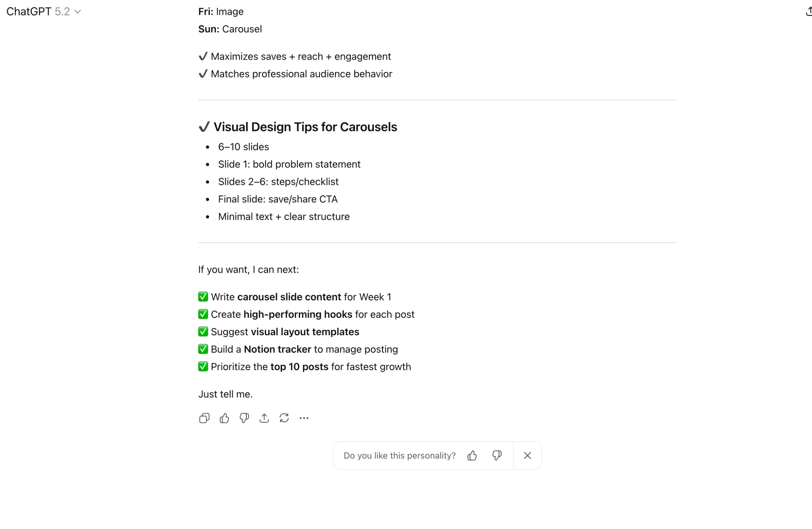This screenshot has height=529, width=812.
Task: Open more actions three-dot menu
Action: point(304,418)
